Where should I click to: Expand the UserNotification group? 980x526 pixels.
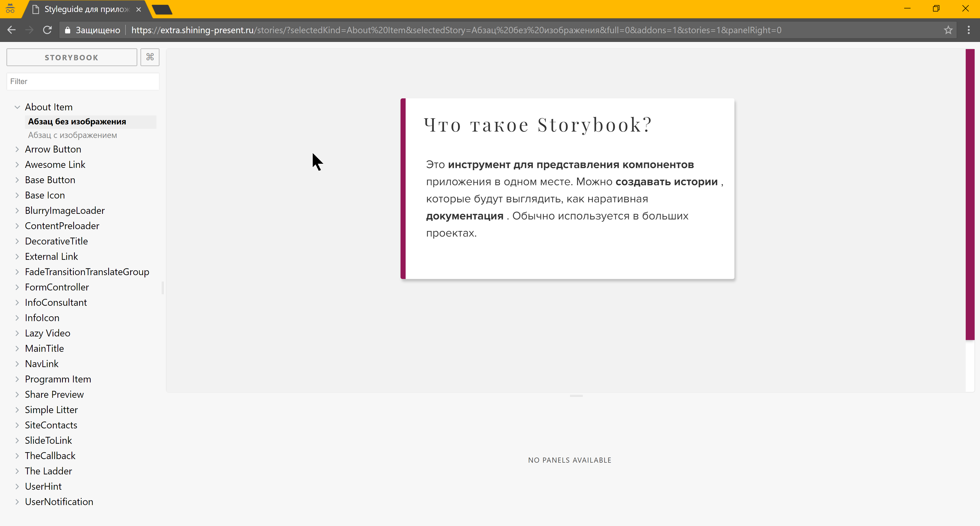coord(17,502)
